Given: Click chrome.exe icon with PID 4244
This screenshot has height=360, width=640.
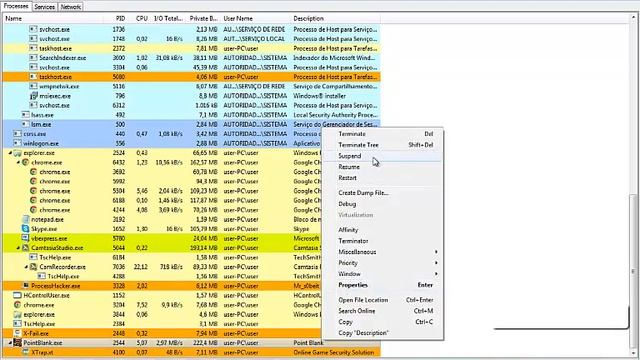Looking at the screenshot, I should coord(33,210).
